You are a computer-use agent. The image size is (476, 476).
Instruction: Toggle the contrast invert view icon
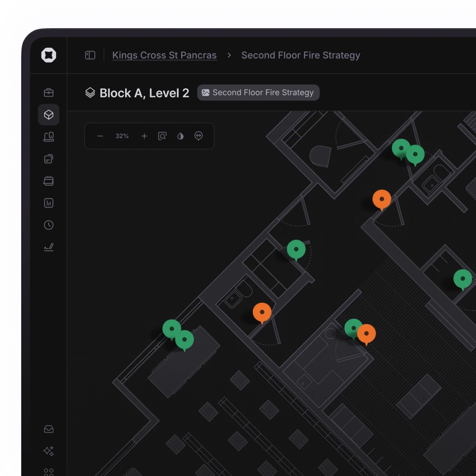[180, 136]
